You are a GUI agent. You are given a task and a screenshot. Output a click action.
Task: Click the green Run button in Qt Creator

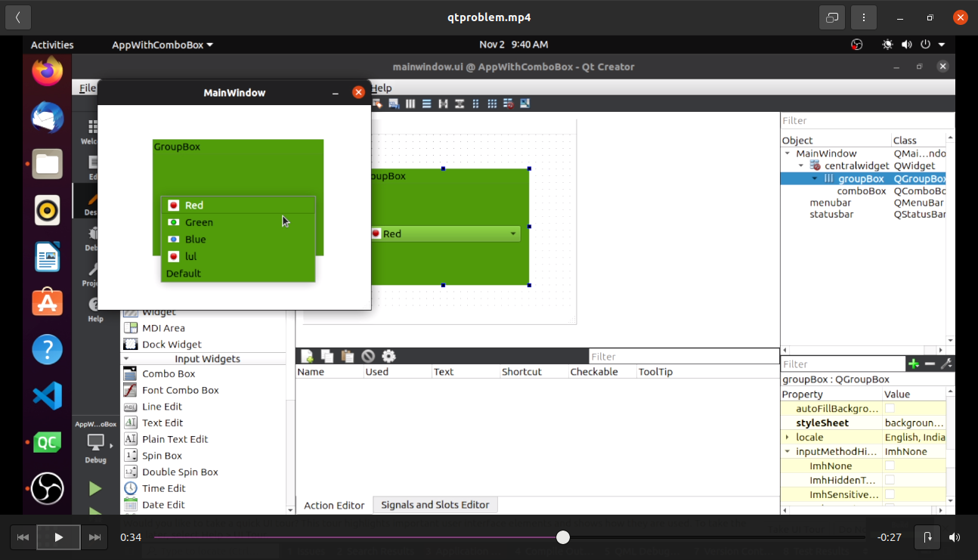(95, 489)
